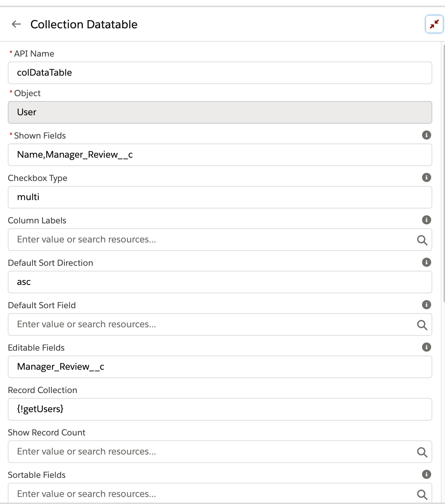View info tooltip for Checkbox Type
This screenshot has width=445, height=504.
pyautogui.click(x=427, y=178)
